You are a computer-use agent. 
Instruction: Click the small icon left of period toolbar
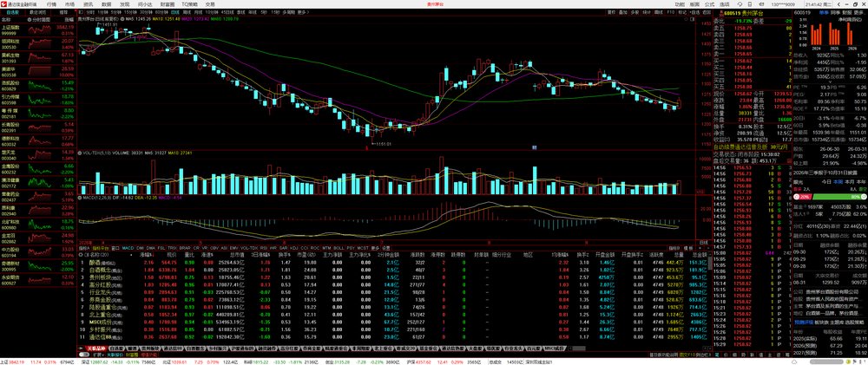pos(80,12)
